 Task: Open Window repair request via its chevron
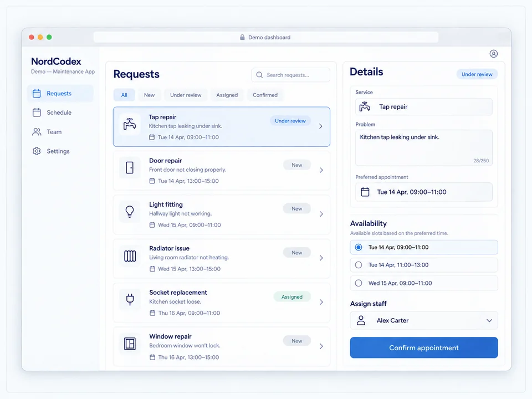[x=321, y=346]
